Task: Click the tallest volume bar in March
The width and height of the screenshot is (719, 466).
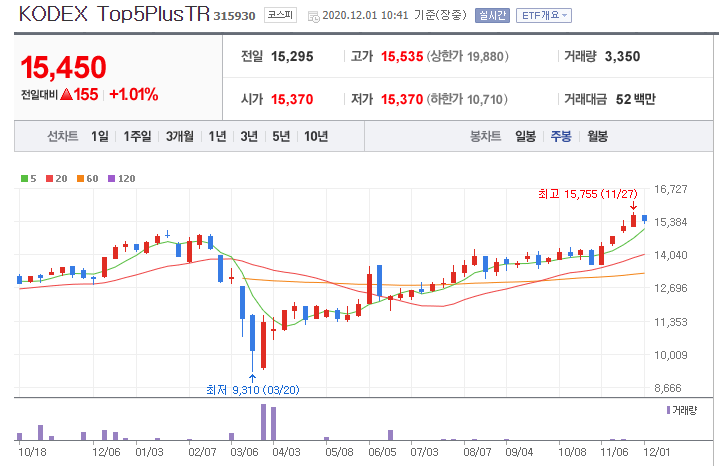Action: 263,422
